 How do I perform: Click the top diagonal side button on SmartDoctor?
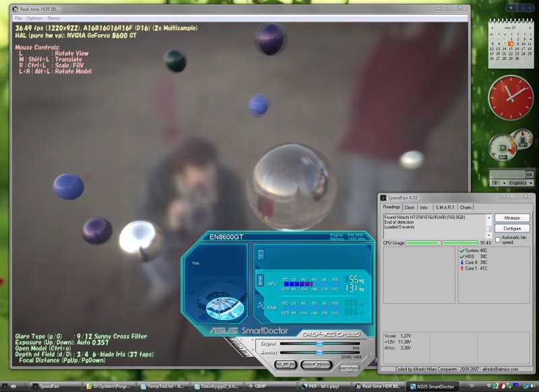232,340
